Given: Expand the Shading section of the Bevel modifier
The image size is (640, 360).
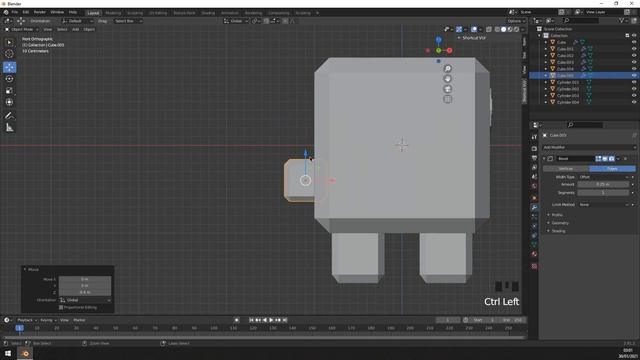Looking at the screenshot, I should (x=557, y=231).
